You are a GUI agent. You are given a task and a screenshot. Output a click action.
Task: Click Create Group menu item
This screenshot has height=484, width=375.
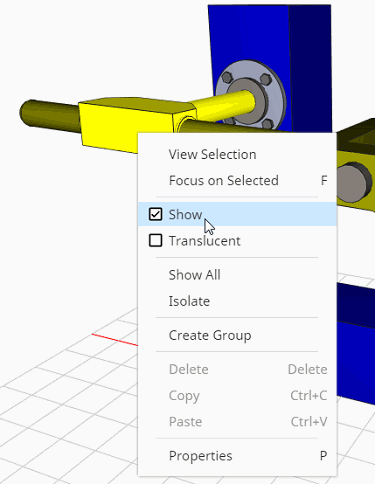[x=237, y=335]
